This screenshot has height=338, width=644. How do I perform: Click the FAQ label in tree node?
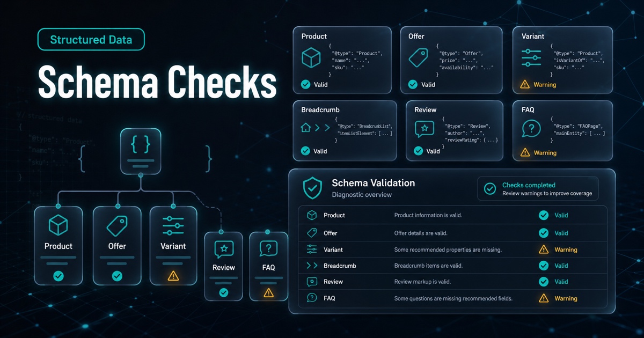click(268, 267)
